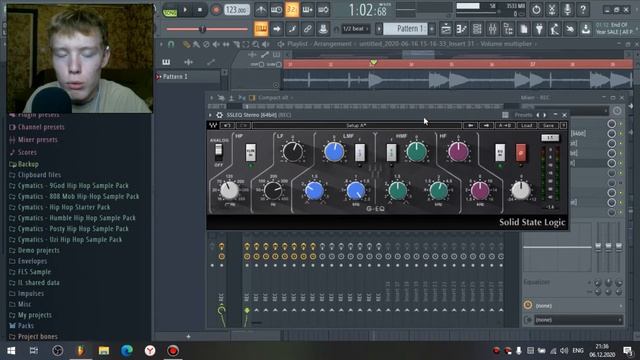This screenshot has height=360, width=640.
Task: Click the tempo tapper icon
Action: click(555, 29)
